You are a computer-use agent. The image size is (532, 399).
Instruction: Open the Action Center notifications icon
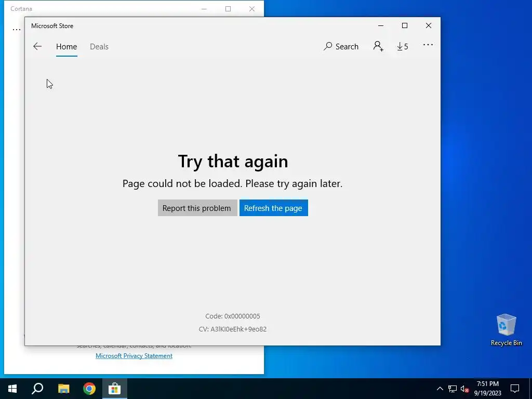(515, 389)
